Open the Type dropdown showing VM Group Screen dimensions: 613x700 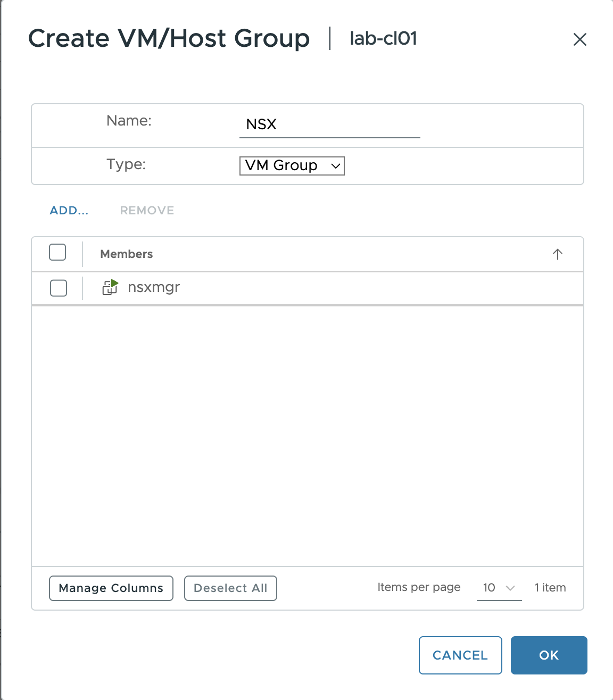(x=292, y=165)
